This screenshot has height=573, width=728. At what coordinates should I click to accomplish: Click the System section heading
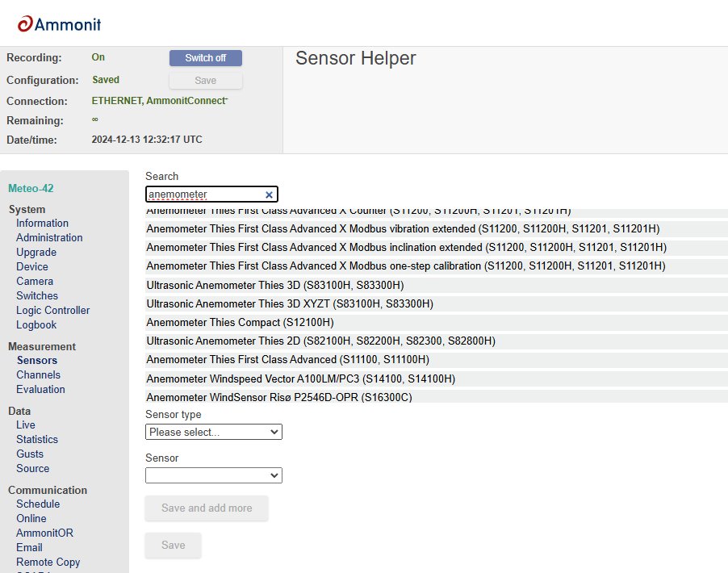tap(27, 209)
